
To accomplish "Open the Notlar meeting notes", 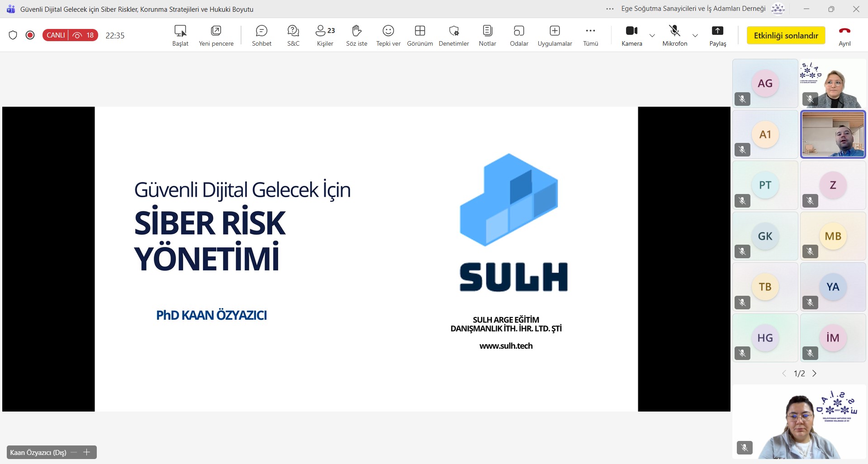I will (x=487, y=36).
